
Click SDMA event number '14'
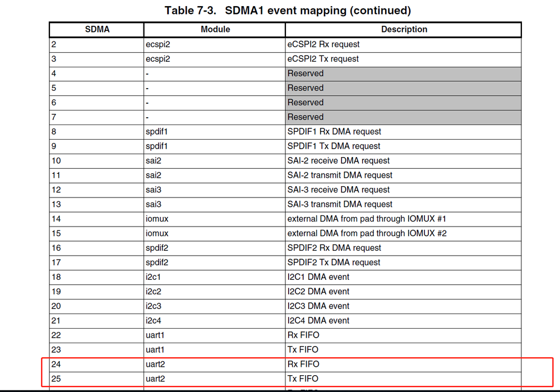point(56,219)
